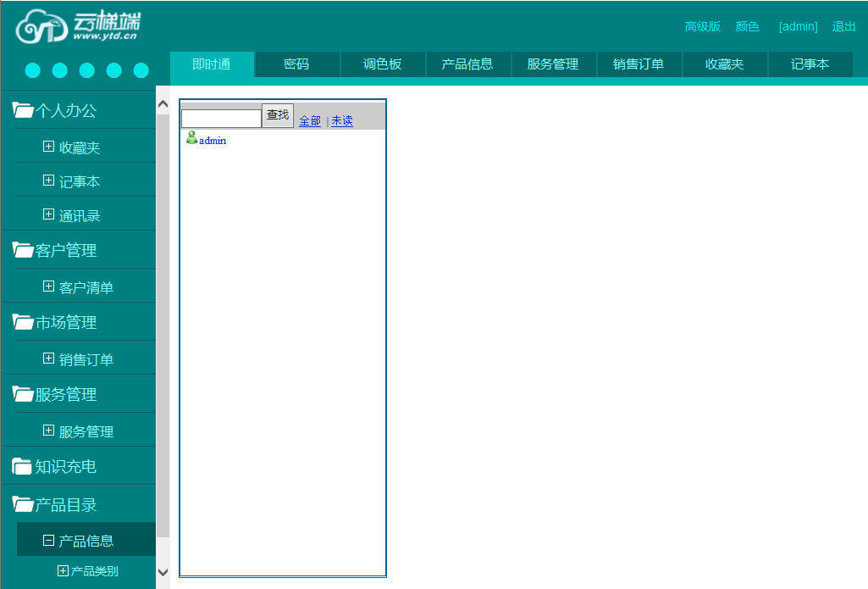Click the first cyan dot under the logo
868x589 pixels.
[33, 70]
